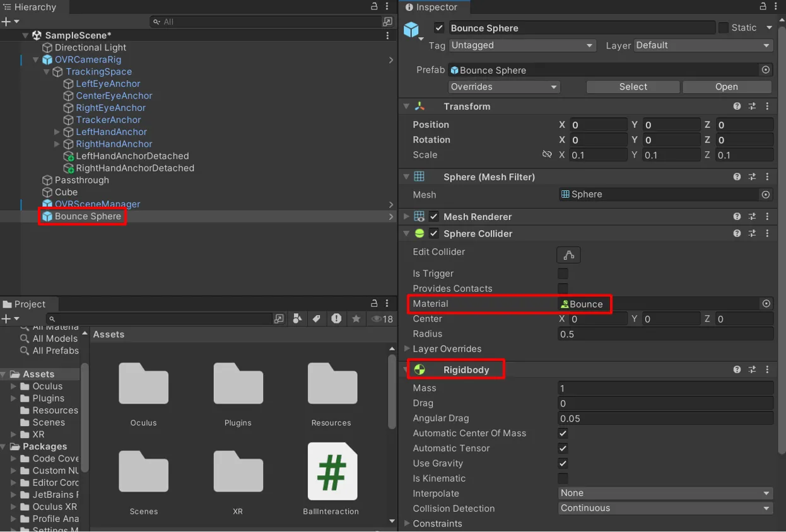The image size is (786, 532).
Task: Open the Collision Detection dropdown
Action: 665,508
